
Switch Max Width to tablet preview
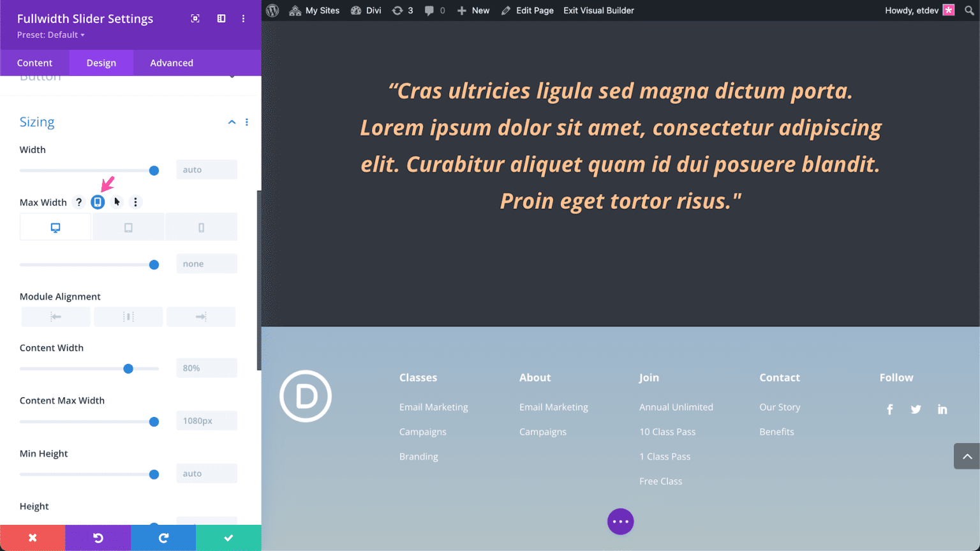pyautogui.click(x=128, y=227)
